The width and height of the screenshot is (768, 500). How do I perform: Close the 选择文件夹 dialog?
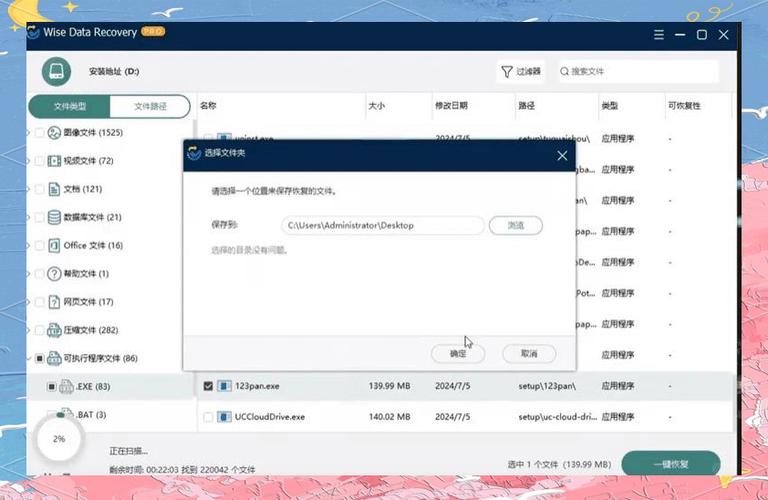click(x=562, y=156)
